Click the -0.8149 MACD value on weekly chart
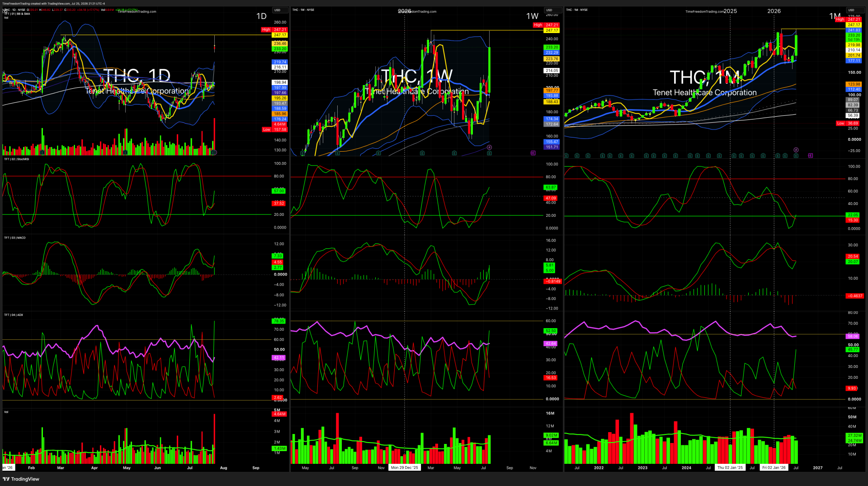This screenshot has height=486, width=868. 552,281
